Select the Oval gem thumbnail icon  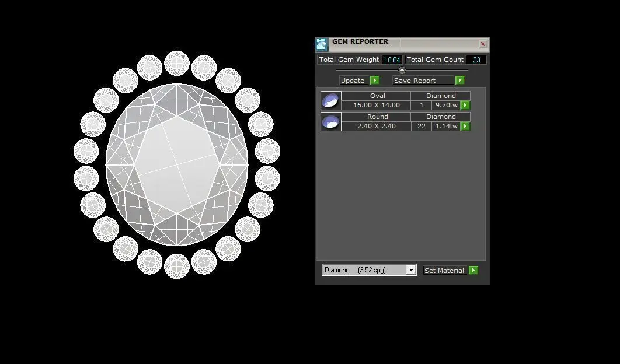coord(330,100)
